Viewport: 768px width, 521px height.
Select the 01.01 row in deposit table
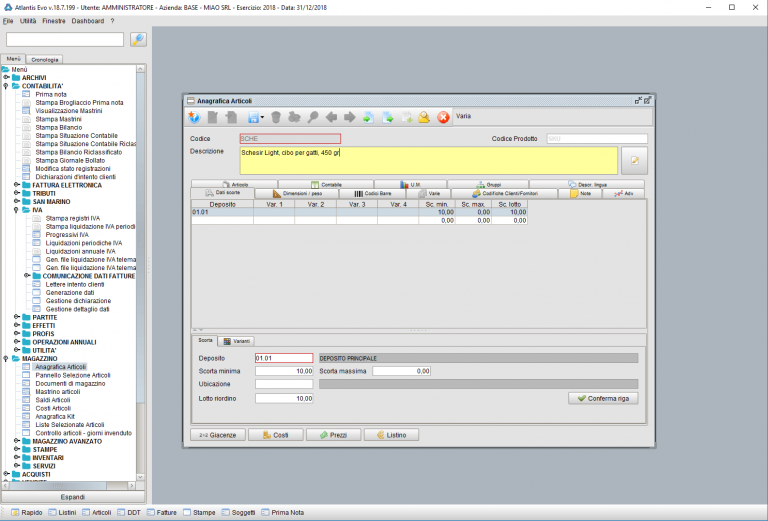coord(359,212)
